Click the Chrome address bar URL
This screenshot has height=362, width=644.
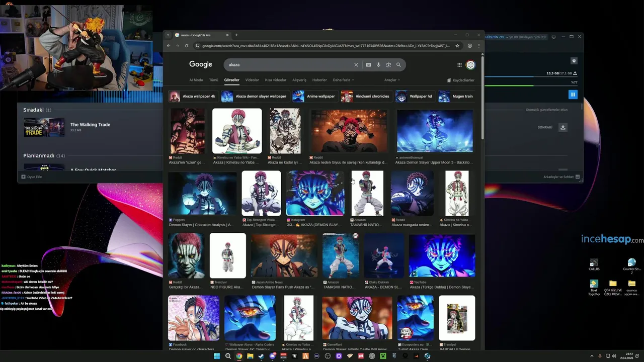tap(326, 46)
